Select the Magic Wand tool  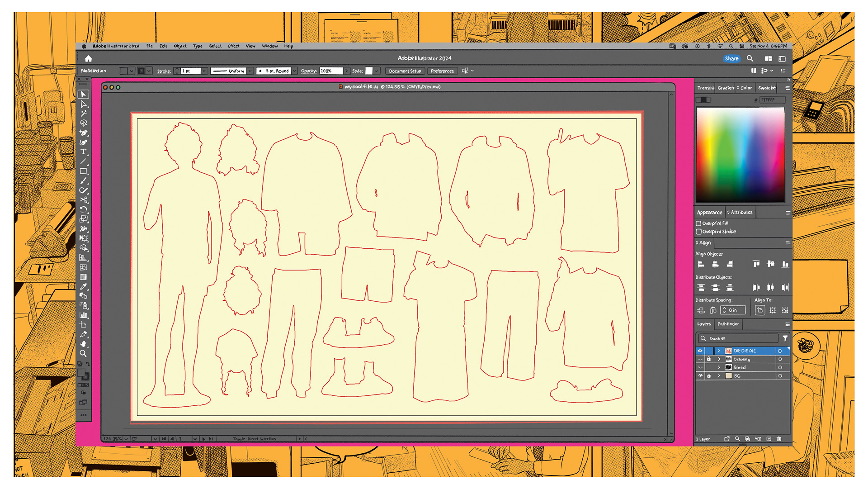tap(83, 114)
